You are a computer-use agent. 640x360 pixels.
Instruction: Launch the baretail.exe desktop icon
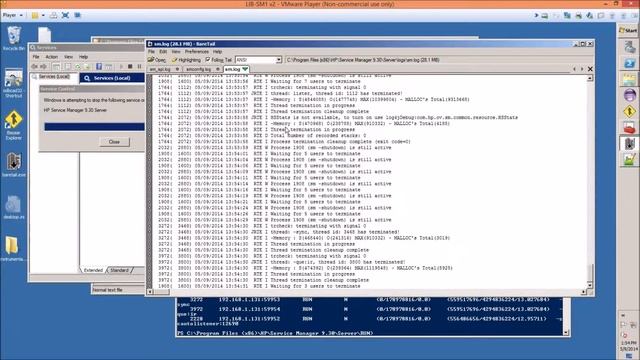(13, 165)
